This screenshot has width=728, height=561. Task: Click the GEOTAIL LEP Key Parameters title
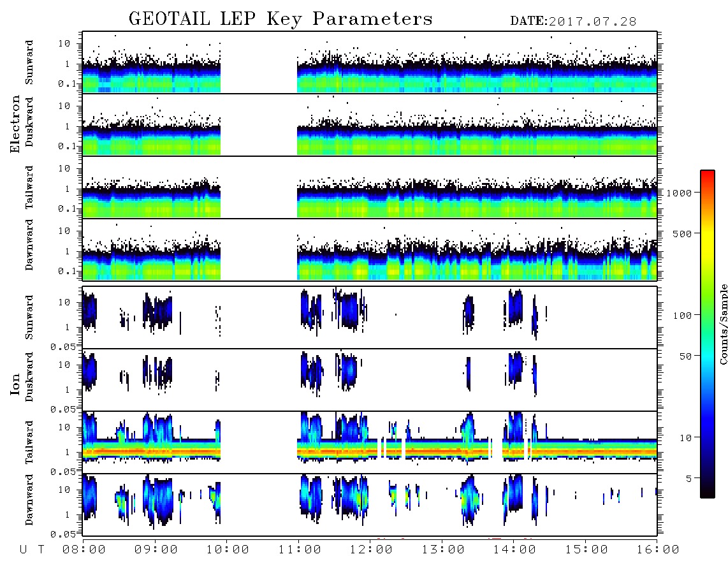pos(280,19)
